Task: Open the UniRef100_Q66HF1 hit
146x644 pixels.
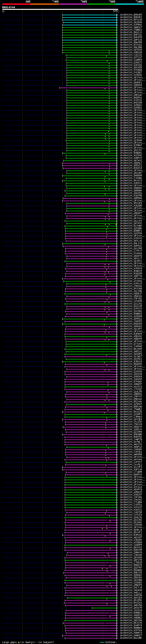Action: point(131,82)
